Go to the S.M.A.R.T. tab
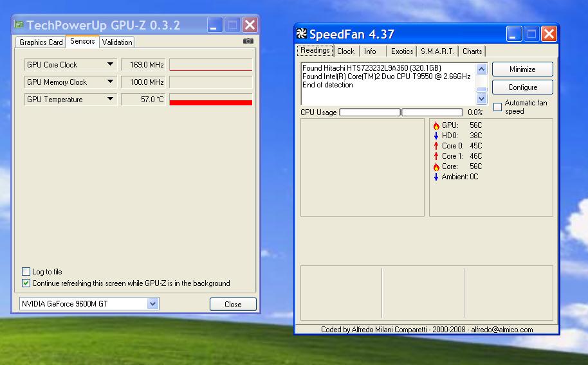 437,51
